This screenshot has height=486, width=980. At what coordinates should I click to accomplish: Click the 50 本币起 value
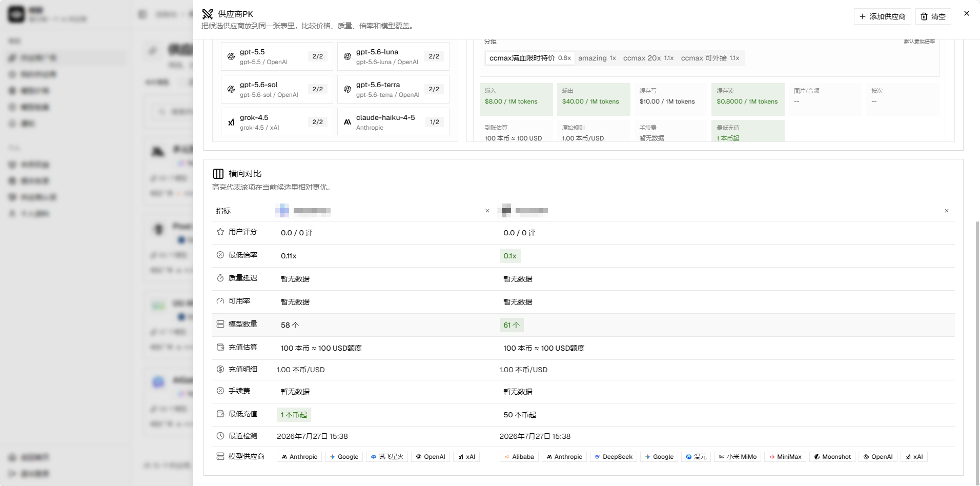[520, 415]
